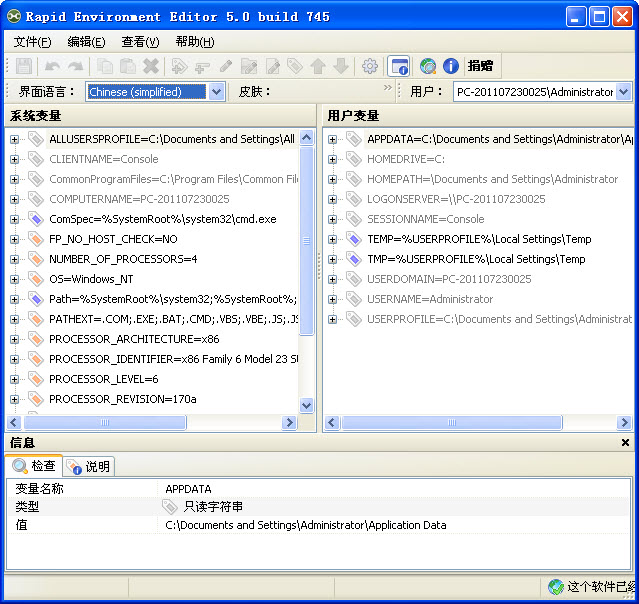Open settings via the gear icon
639x604 pixels.
370,66
